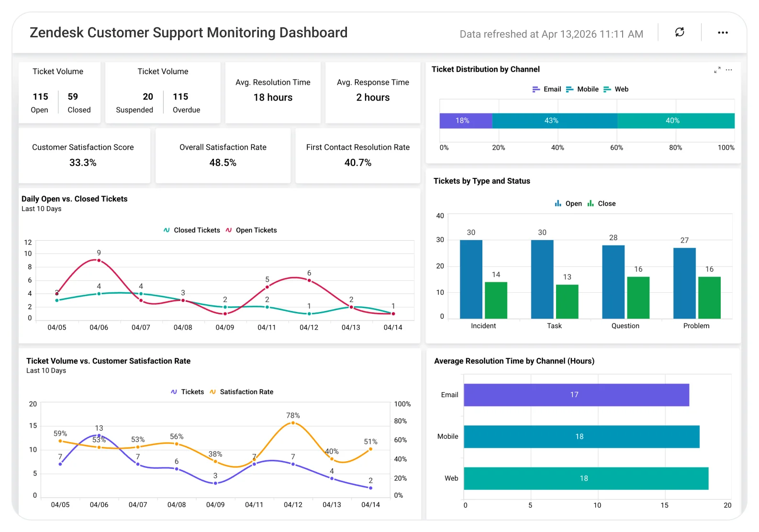Toggle the Tickets series legend entry

187,392
